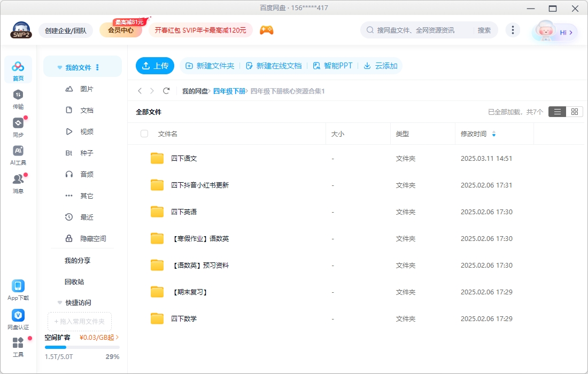The height and width of the screenshot is (374, 588).
Task: Go back with the left arrow
Action: 140,91
